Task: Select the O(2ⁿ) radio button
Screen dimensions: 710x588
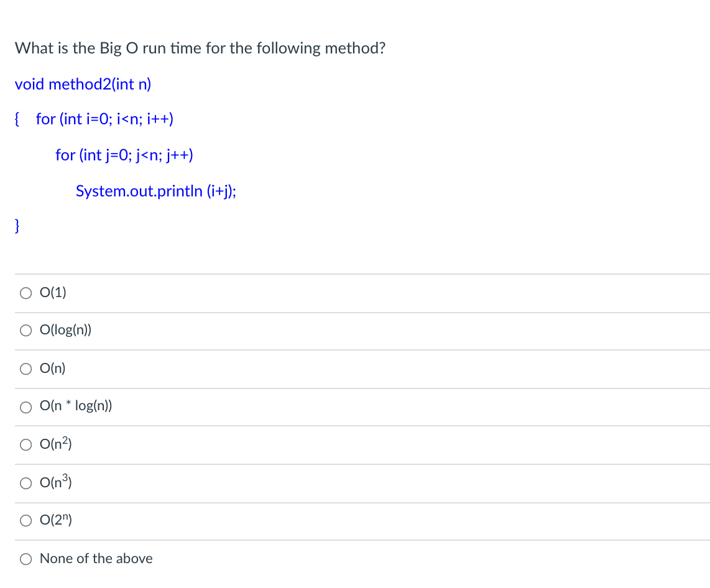Action: 26,520
